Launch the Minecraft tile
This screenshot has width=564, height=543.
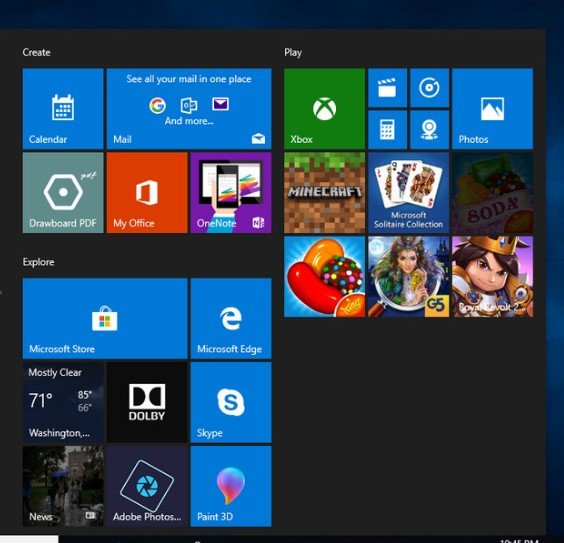(324, 193)
